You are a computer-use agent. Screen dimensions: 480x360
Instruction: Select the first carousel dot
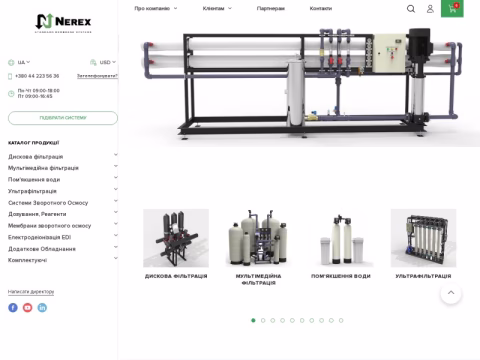pyautogui.click(x=253, y=320)
